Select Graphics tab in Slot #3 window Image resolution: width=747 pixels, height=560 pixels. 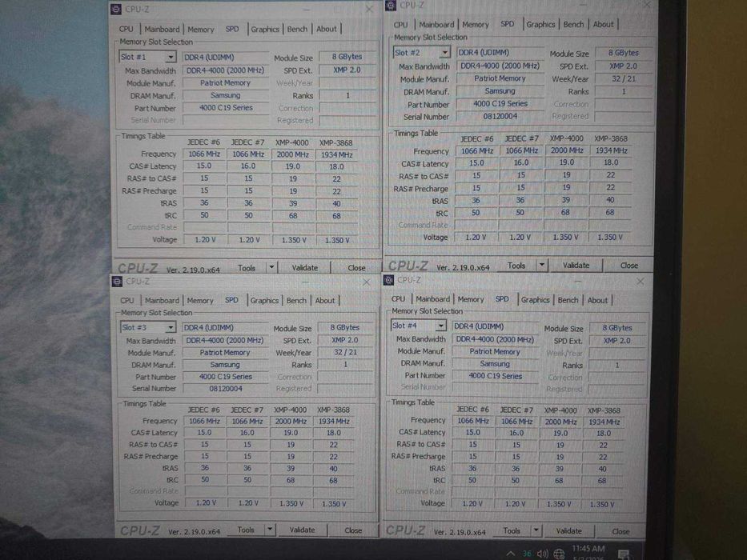pyautogui.click(x=264, y=301)
